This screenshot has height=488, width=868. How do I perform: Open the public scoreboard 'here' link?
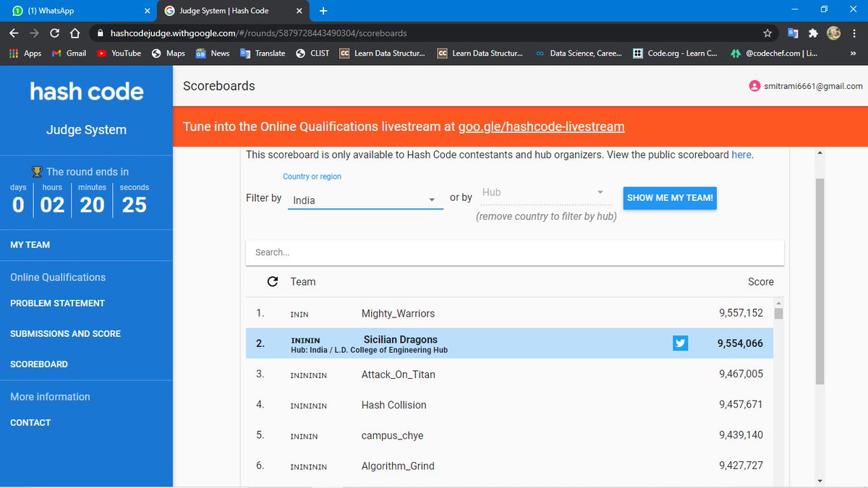tap(741, 155)
